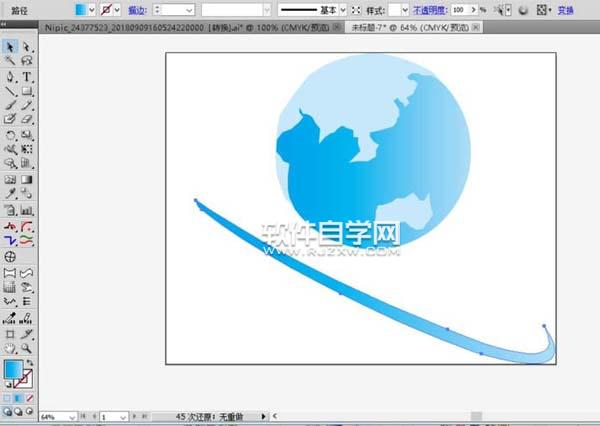Image resolution: width=600 pixels, height=426 pixels.
Task: Select the Gradient tool
Action: [26, 180]
